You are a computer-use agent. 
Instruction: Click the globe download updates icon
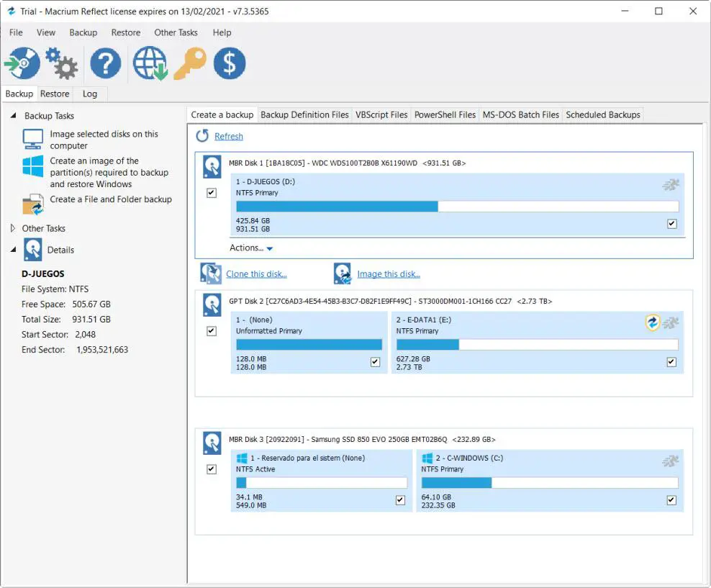point(148,64)
